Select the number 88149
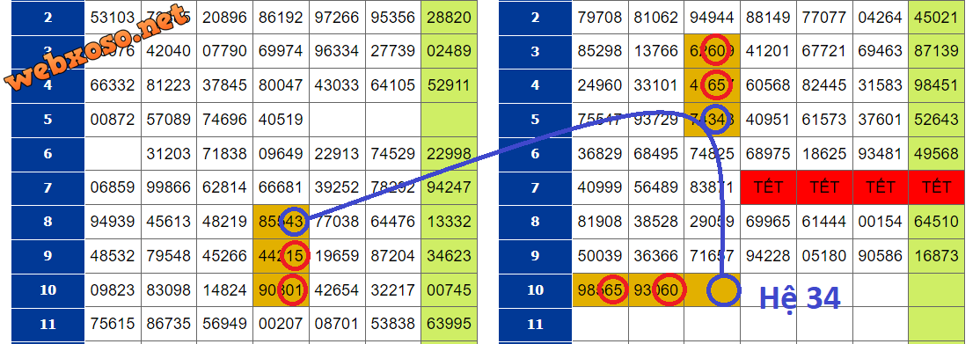 click(768, 17)
